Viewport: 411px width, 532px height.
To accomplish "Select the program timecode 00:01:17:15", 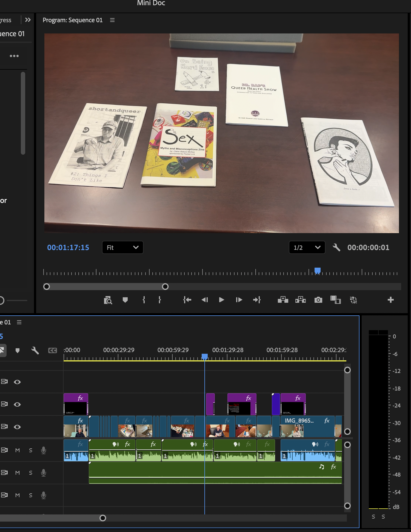I will point(68,248).
